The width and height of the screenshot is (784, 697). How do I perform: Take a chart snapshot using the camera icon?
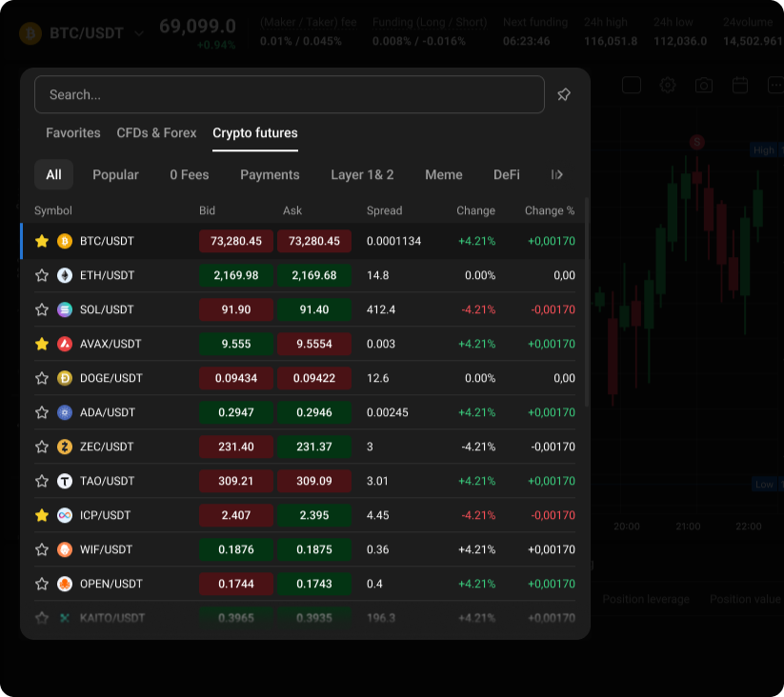tap(703, 85)
